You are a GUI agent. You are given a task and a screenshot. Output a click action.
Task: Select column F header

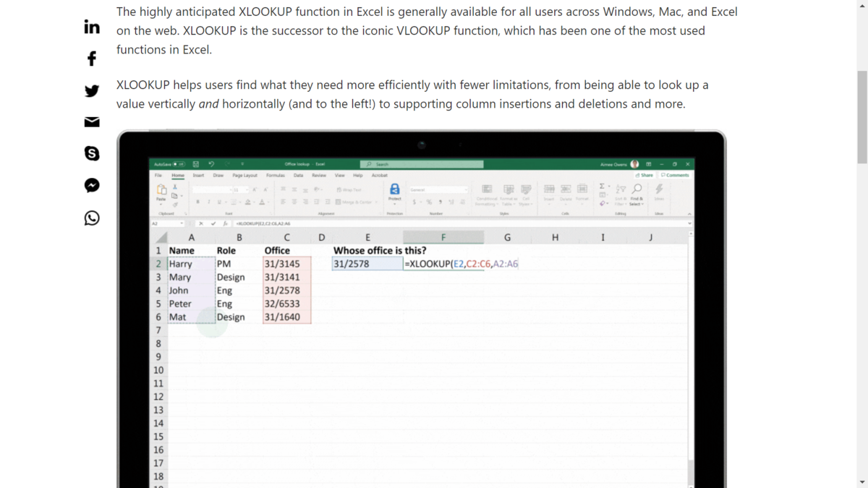443,237
